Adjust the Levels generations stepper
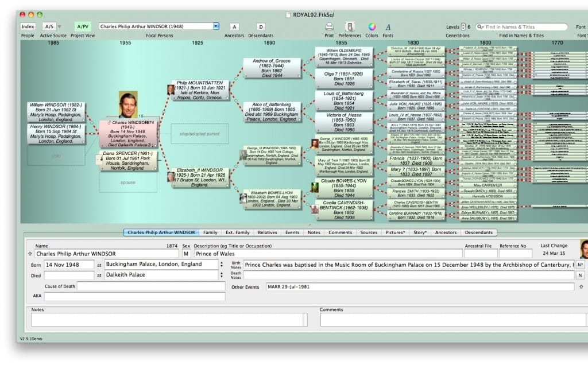Image resolution: width=588 pixels, height=365 pixels. pyautogui.click(x=463, y=26)
